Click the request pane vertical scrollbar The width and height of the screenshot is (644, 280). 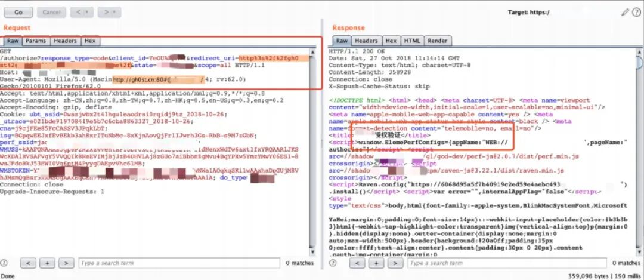[x=313, y=151]
